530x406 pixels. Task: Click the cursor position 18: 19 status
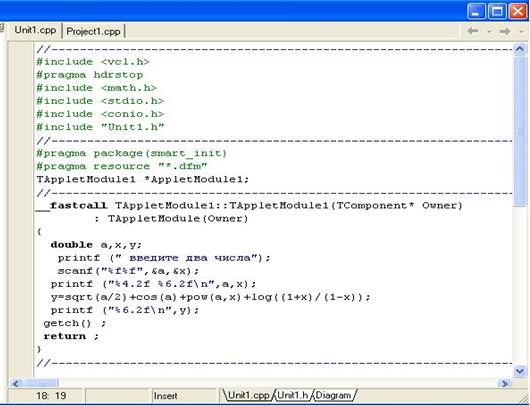(x=51, y=396)
